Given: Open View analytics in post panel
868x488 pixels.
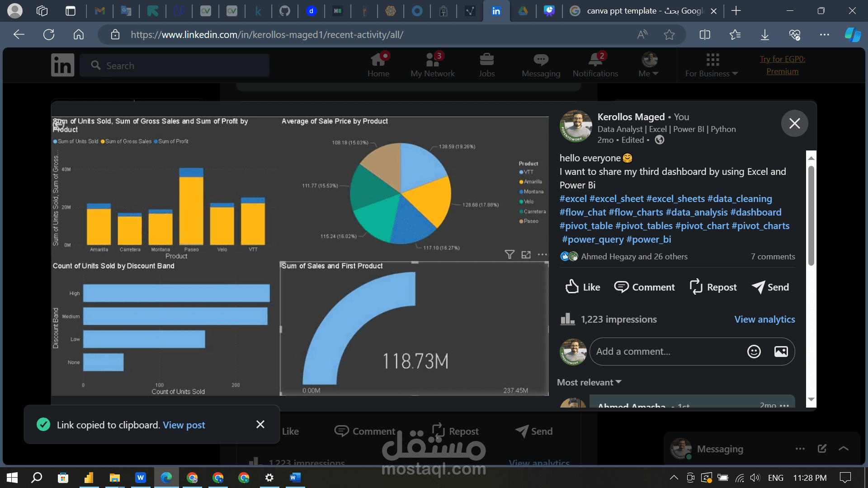Looking at the screenshot, I should [764, 319].
